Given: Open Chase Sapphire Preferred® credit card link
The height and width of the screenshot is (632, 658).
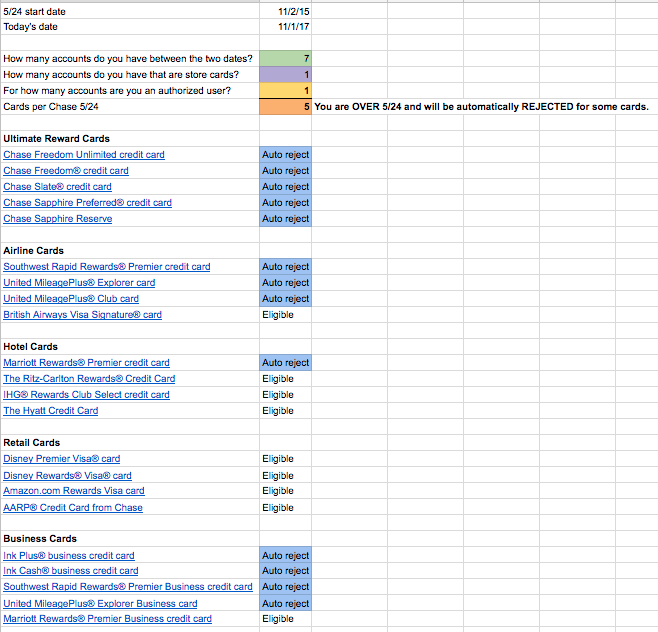Looking at the screenshot, I should click(x=88, y=203).
